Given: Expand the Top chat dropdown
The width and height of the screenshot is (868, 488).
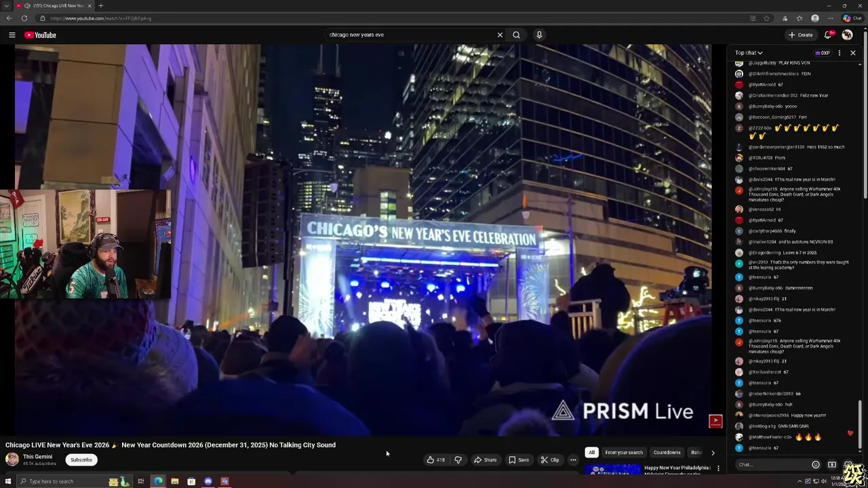Looking at the screenshot, I should tap(749, 53).
